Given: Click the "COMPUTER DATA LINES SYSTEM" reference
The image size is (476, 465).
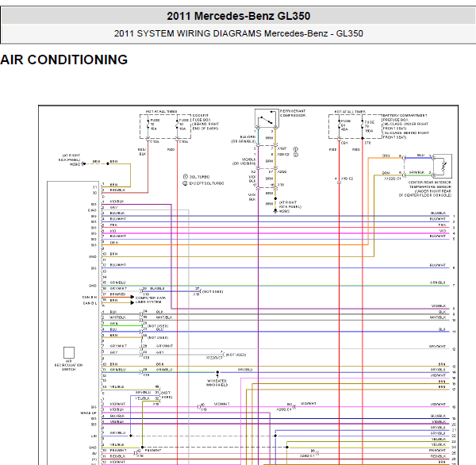Looking at the screenshot, I should (x=151, y=300).
